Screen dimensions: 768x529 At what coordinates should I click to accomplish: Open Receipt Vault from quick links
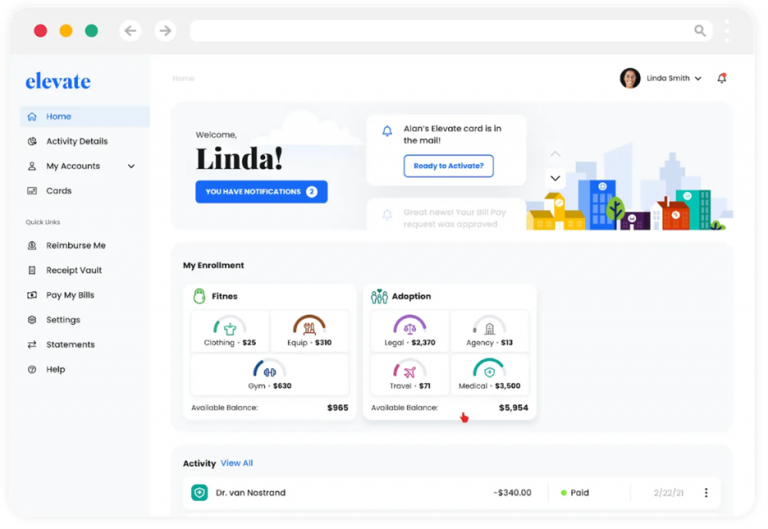(73, 270)
